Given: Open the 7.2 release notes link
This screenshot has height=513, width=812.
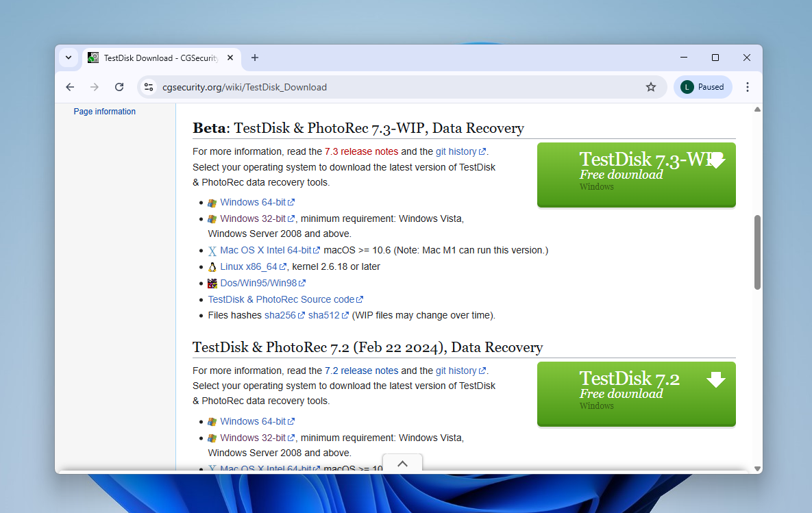Looking at the screenshot, I should (362, 371).
